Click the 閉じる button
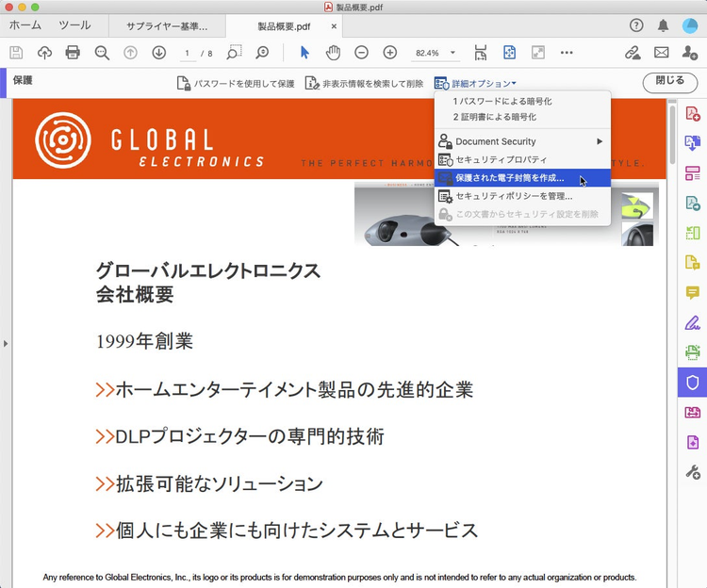This screenshot has width=707, height=588. coord(669,83)
